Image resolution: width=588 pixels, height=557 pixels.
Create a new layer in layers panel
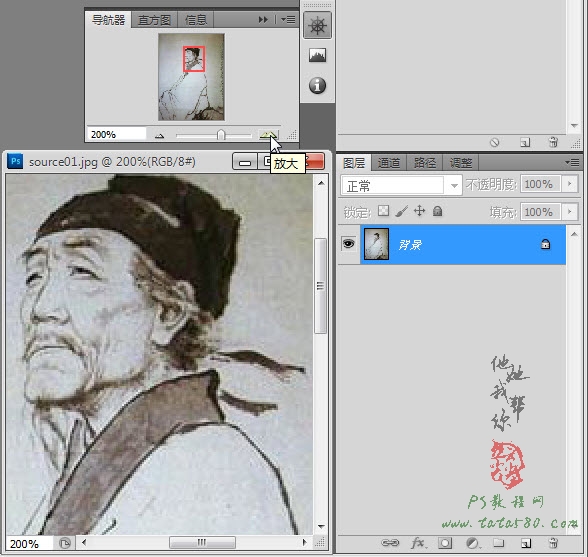pos(526,543)
